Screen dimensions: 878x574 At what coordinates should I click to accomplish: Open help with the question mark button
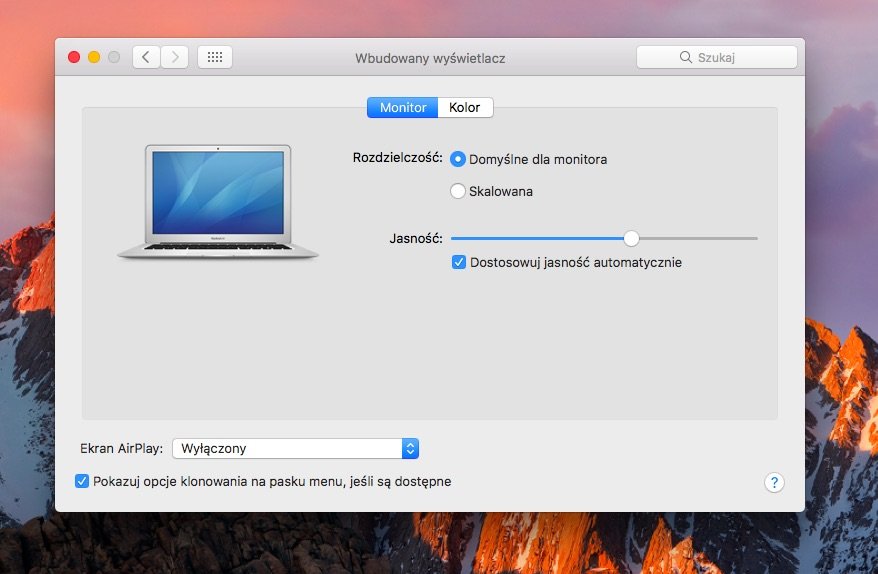[774, 482]
